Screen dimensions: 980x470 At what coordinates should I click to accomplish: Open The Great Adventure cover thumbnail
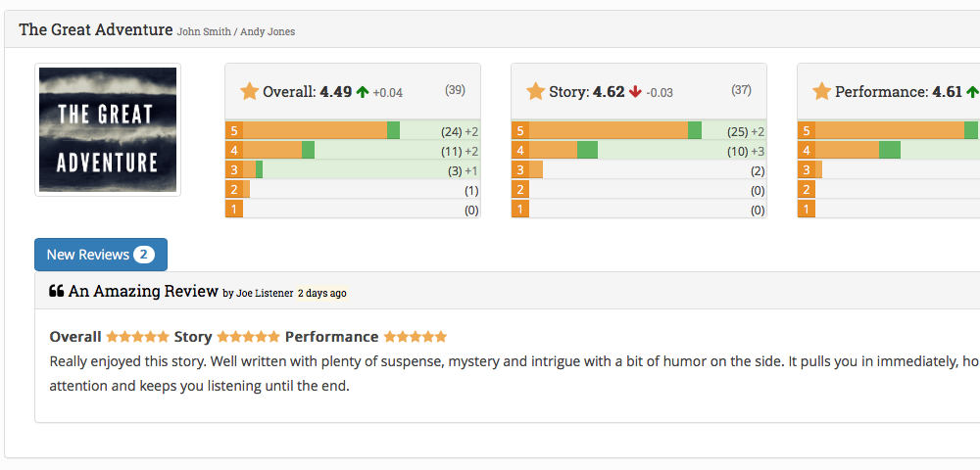tap(108, 130)
